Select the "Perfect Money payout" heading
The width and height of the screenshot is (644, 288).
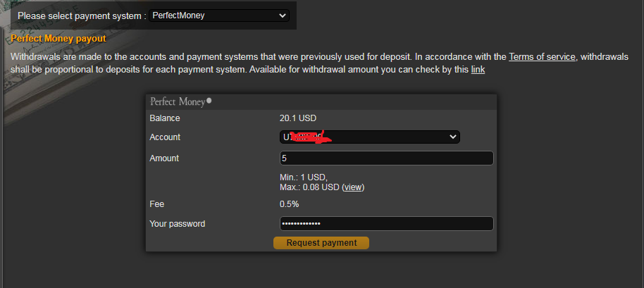pyautogui.click(x=58, y=39)
